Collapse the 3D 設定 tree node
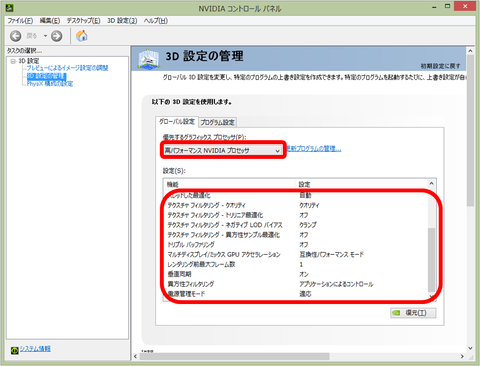 [x=13, y=61]
